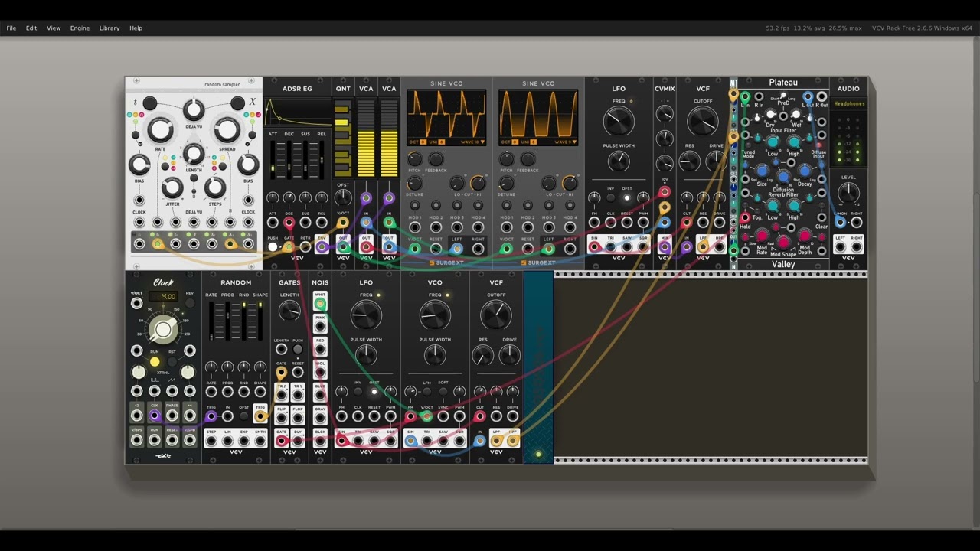Screen dimensions: 980x551
Task: Click the QNT V/OCT input jack
Action: 343,223
